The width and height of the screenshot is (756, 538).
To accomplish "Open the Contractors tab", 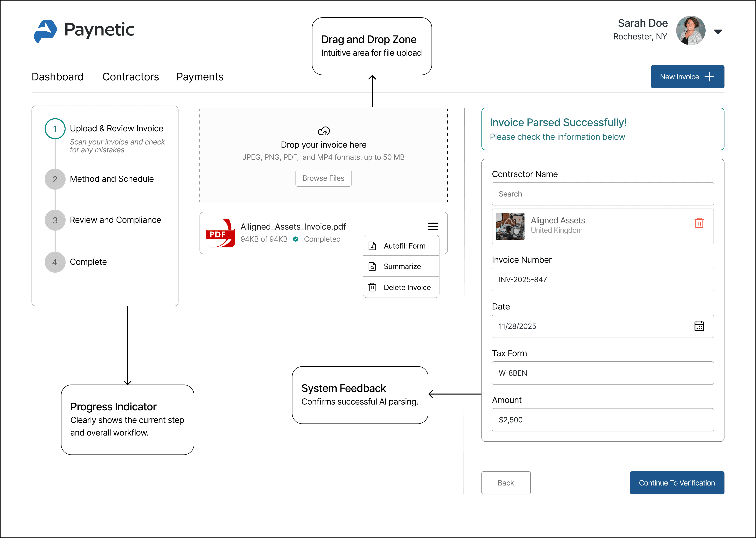I will [130, 77].
